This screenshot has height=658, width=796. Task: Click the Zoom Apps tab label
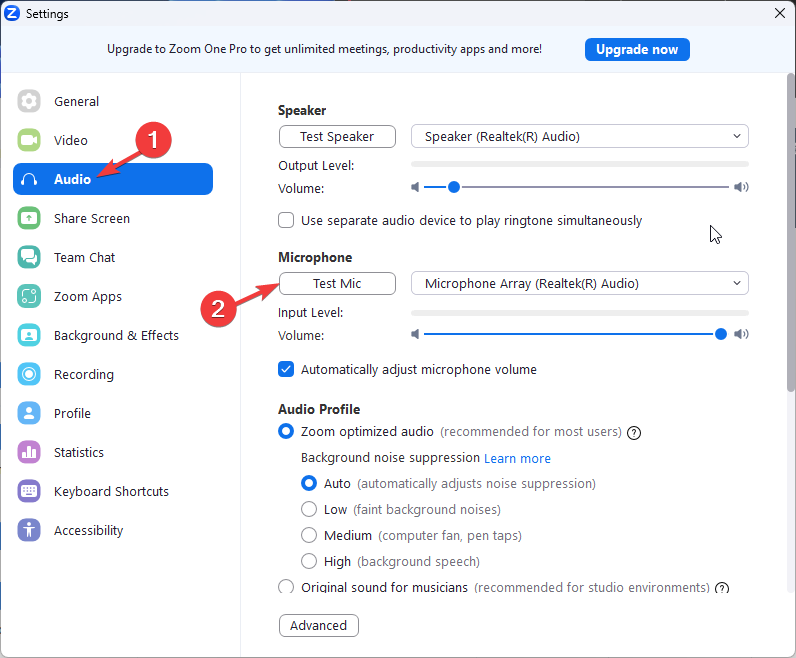[x=88, y=297]
